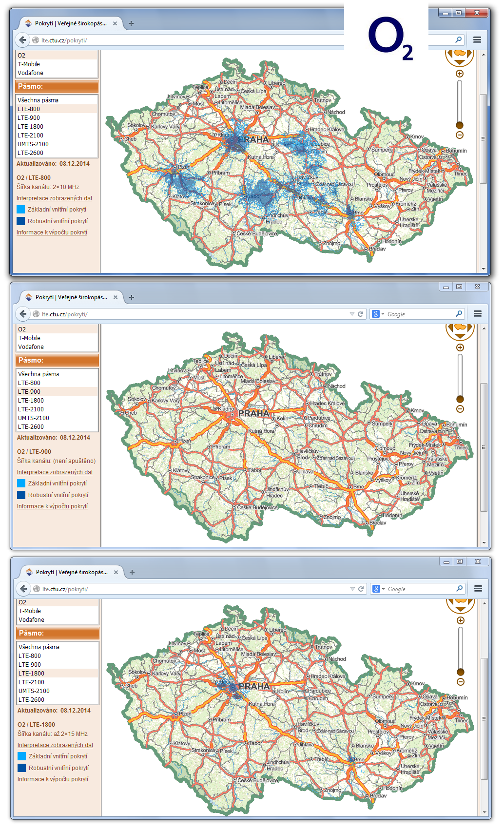Image resolution: width=504 pixels, height=830 pixels.
Task: Open the URL history dropdown in the middle window
Action: coord(352,314)
